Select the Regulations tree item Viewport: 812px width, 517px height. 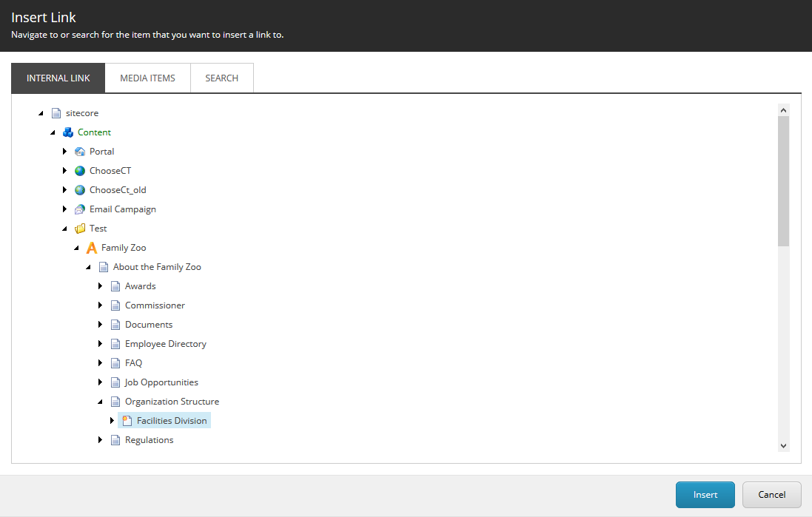tap(149, 440)
